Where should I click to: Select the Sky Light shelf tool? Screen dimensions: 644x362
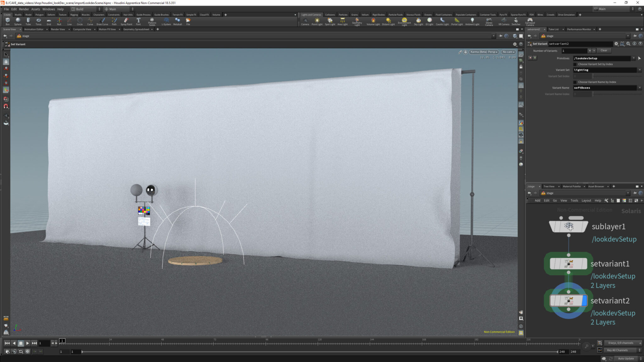pos(418,21)
